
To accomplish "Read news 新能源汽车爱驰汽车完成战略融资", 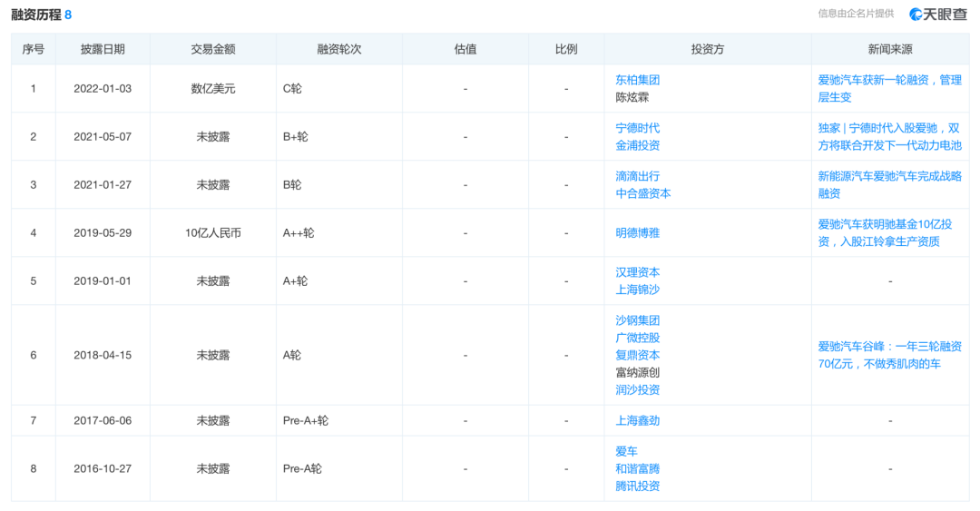I will coord(889,184).
